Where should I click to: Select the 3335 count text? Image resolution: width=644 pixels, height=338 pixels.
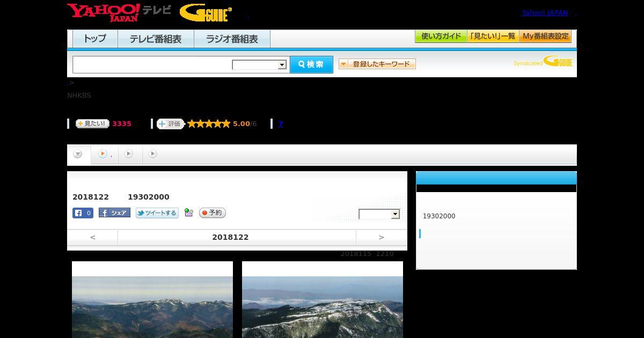point(122,124)
